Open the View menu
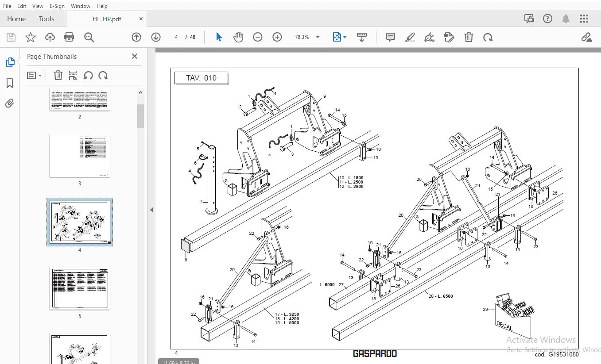Screen dimensions: 601x364 pos(38,6)
